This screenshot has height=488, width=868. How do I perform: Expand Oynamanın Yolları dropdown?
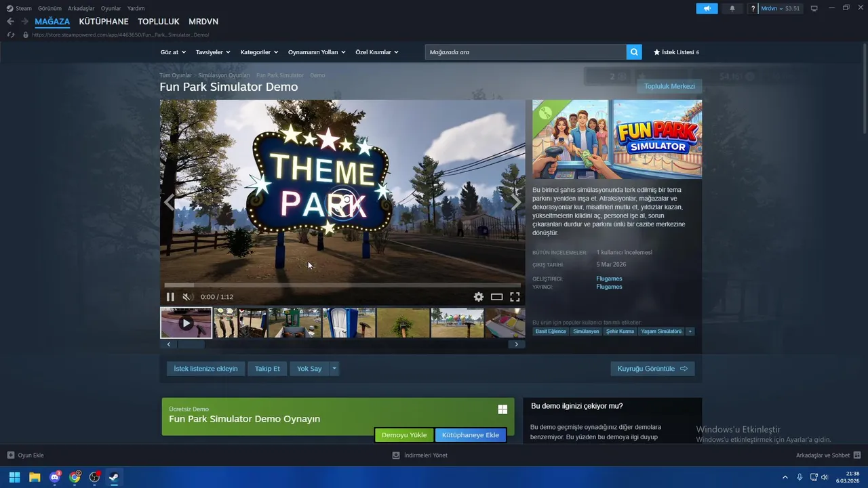[x=317, y=52]
